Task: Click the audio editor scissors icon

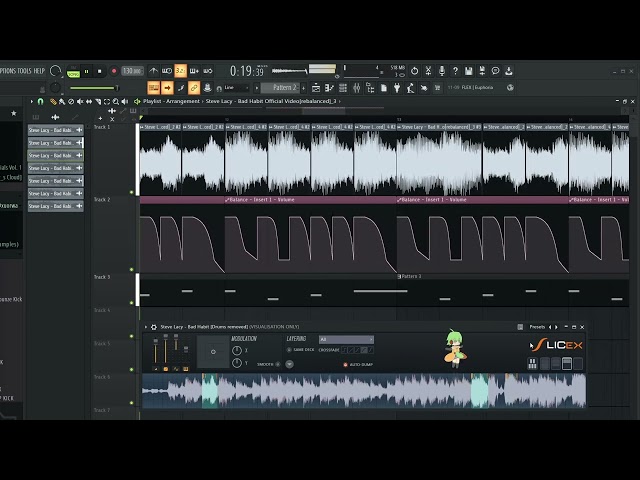Action: click(x=428, y=71)
